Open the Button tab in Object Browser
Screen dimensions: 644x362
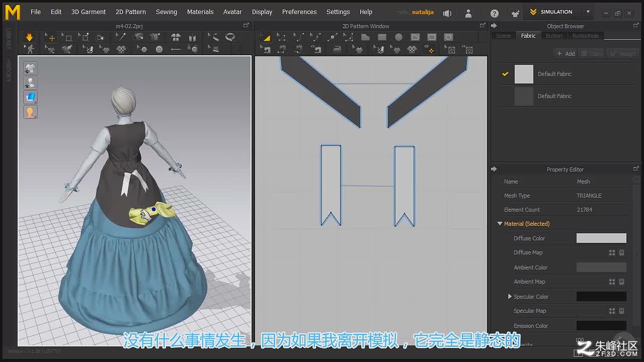(x=554, y=36)
